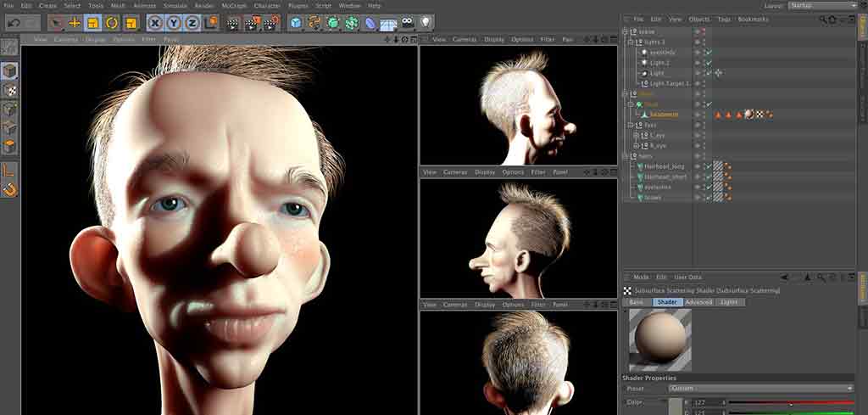Select the Rotate tool in toolbar

(x=112, y=23)
